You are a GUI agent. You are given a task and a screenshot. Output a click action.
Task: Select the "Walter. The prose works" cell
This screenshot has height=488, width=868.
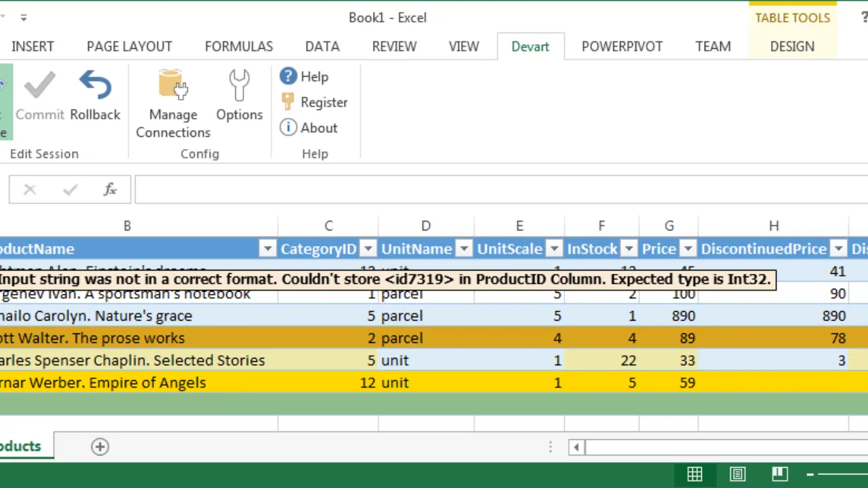tap(138, 338)
